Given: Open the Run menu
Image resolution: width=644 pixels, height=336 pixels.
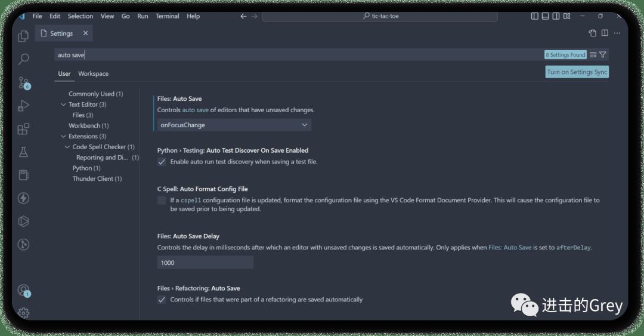Looking at the screenshot, I should point(143,16).
